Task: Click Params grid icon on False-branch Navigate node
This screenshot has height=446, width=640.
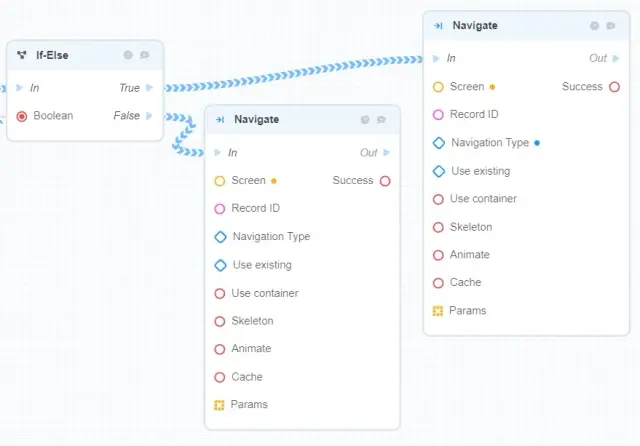Action: pyautogui.click(x=220, y=405)
